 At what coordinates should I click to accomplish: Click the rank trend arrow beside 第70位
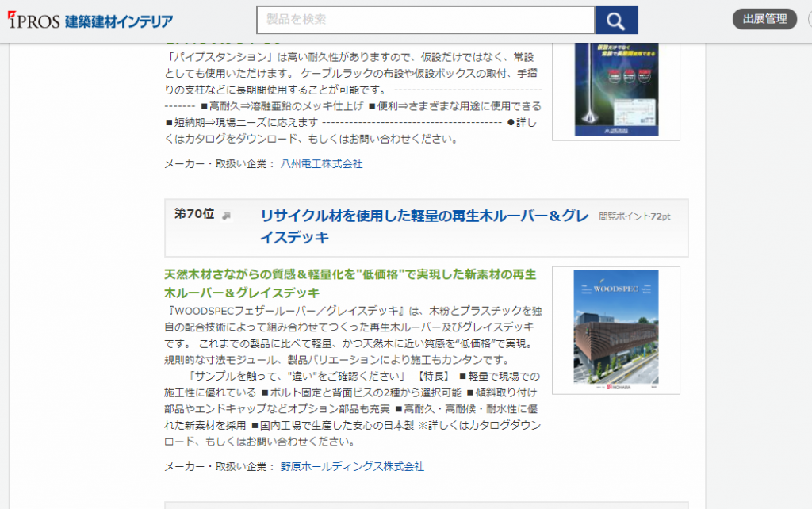point(226,216)
